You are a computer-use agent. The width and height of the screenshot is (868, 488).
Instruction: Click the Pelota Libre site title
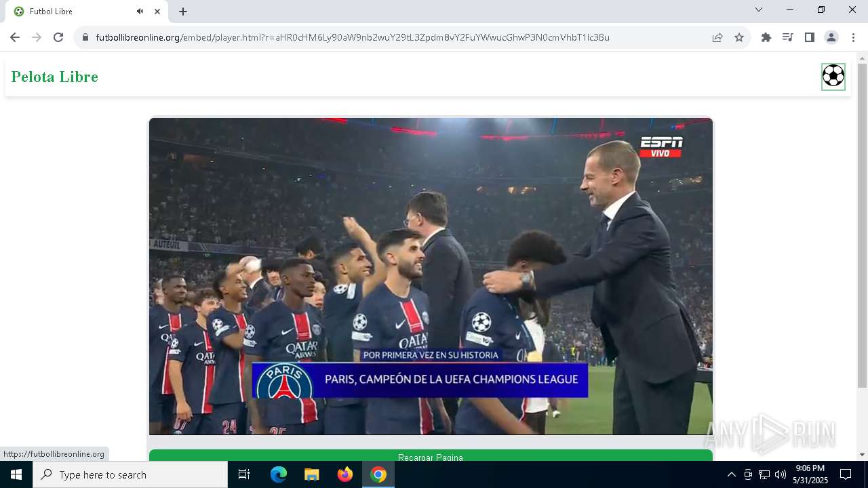pyautogui.click(x=55, y=77)
